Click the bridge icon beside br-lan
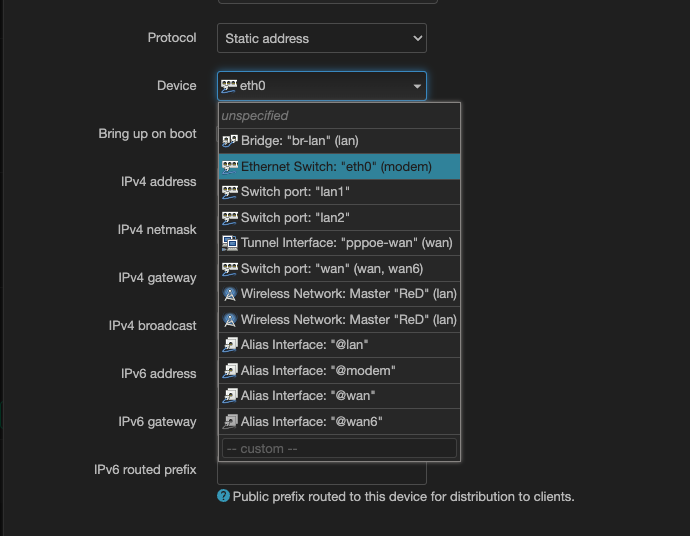This screenshot has width=690, height=536. (x=230, y=141)
